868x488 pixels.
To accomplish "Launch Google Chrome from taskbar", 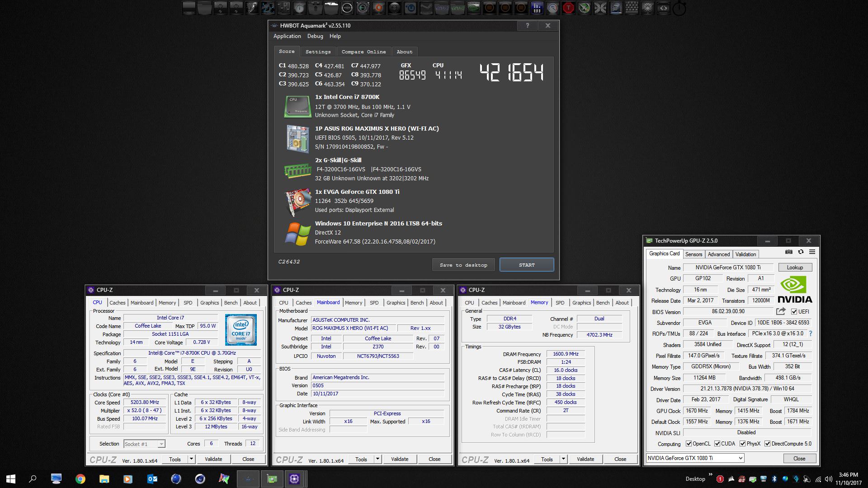I will pos(80,479).
